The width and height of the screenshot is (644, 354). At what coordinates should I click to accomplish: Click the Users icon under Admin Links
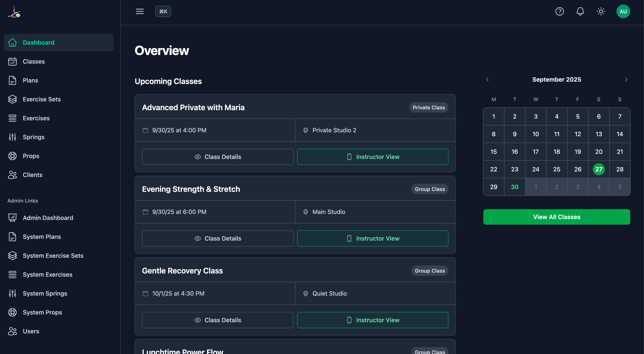coord(13,331)
